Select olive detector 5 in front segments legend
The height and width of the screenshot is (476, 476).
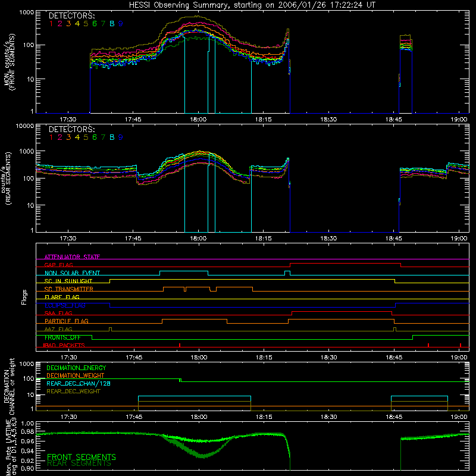86,24
